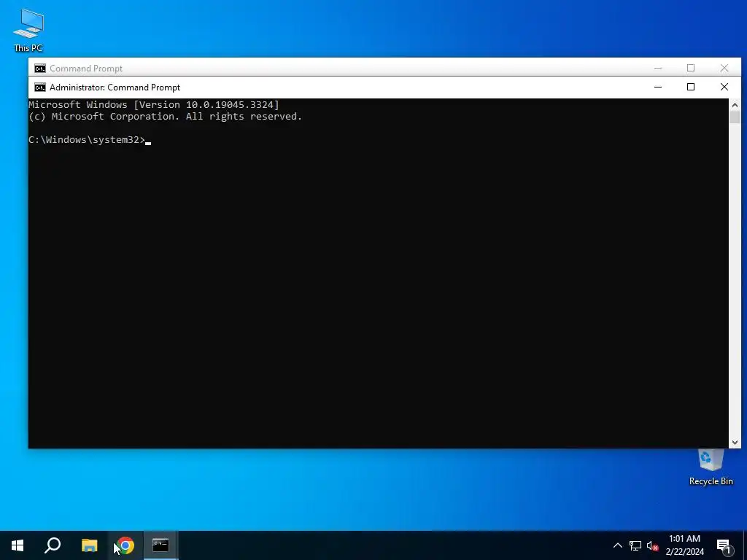
Task: Click the Administrator: Command Prompt title text
Action: click(x=115, y=87)
